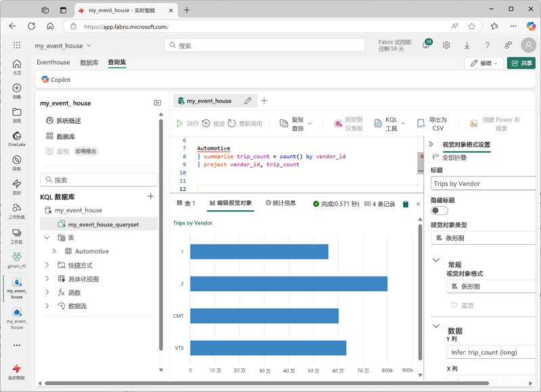The image size is (541, 392).
Task: Open the help question mark icon
Action: [x=487, y=45]
